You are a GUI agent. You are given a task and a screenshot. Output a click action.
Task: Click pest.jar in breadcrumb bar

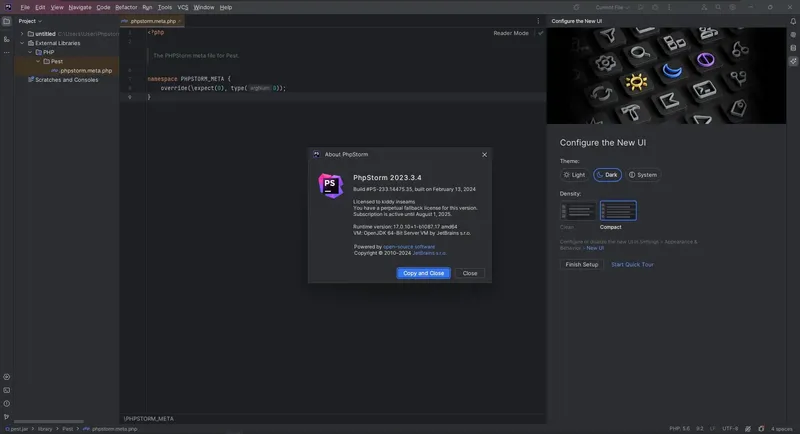pos(17,429)
